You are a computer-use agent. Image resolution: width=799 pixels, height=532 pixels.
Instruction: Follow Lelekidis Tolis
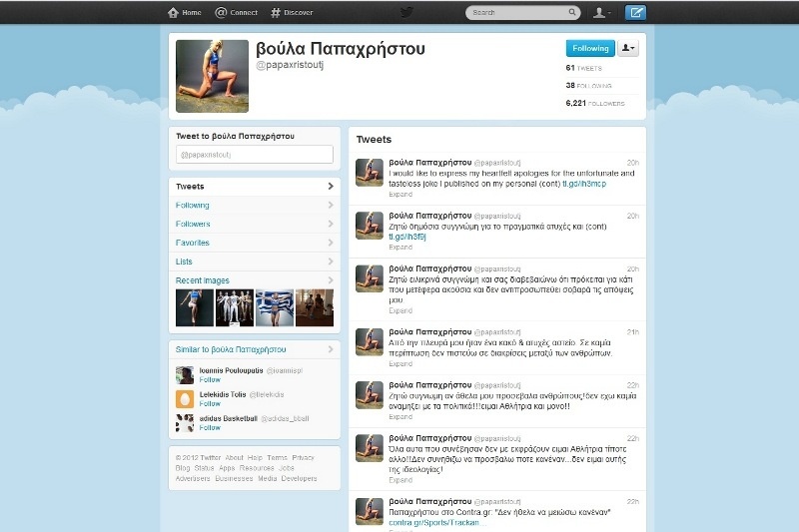(210, 403)
